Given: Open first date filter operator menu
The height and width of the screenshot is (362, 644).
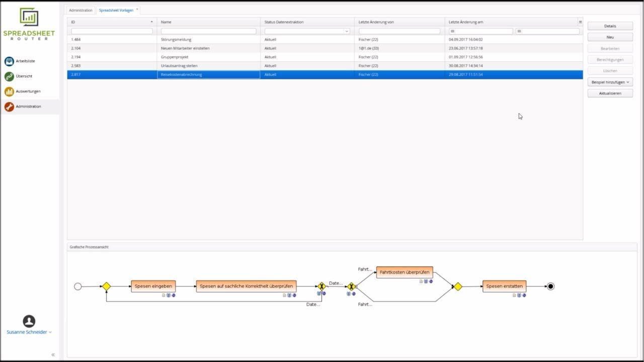Looking at the screenshot, I should click(x=452, y=31).
